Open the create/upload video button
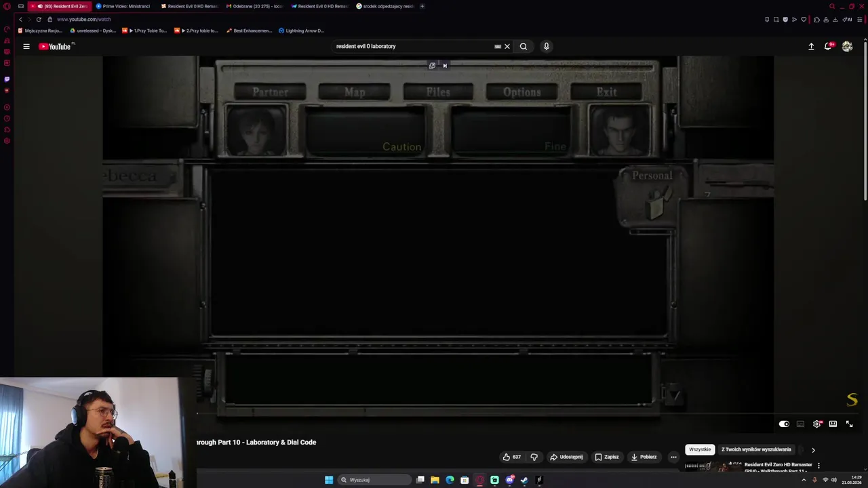This screenshot has height=488, width=868. pyautogui.click(x=811, y=46)
